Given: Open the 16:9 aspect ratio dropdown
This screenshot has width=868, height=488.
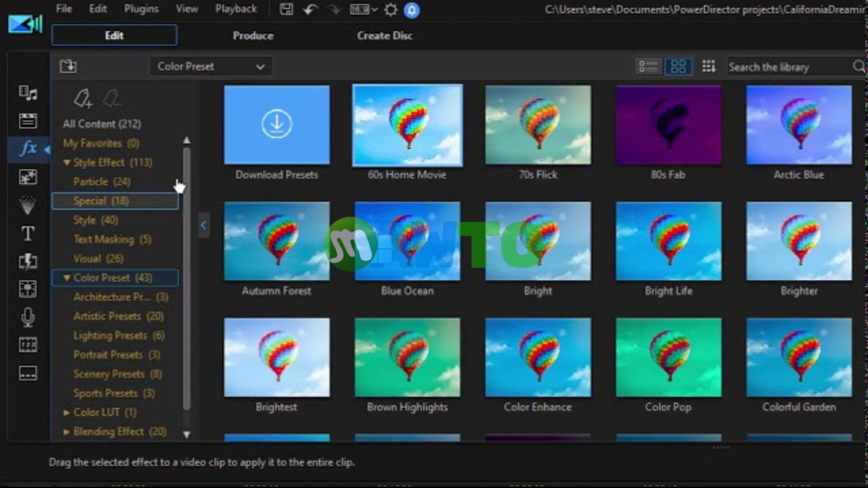Looking at the screenshot, I should pos(363,9).
